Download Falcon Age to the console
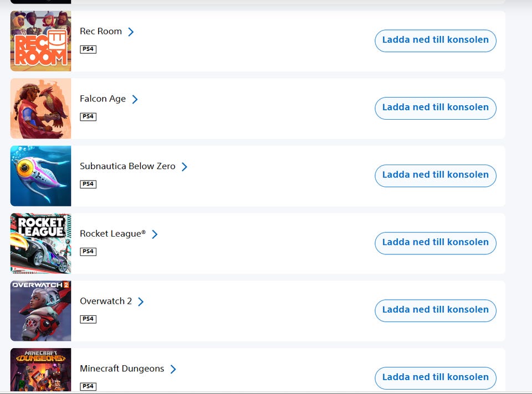This screenshot has width=532, height=394. click(x=435, y=108)
